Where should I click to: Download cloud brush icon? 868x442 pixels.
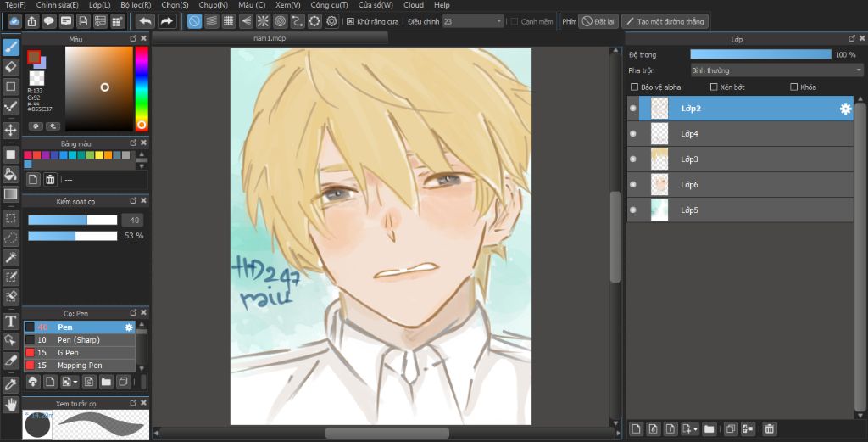(33, 382)
